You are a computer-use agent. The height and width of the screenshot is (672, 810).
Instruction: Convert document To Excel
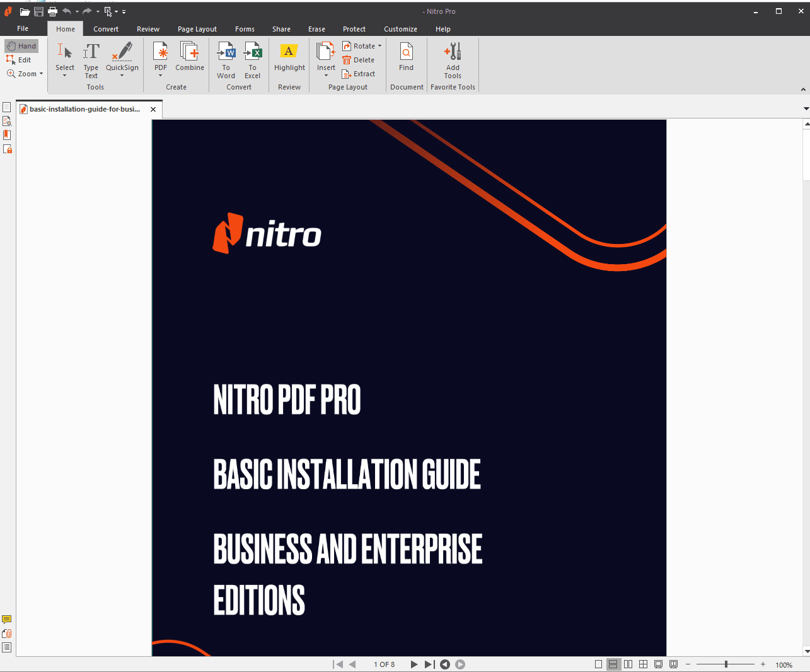(252, 61)
